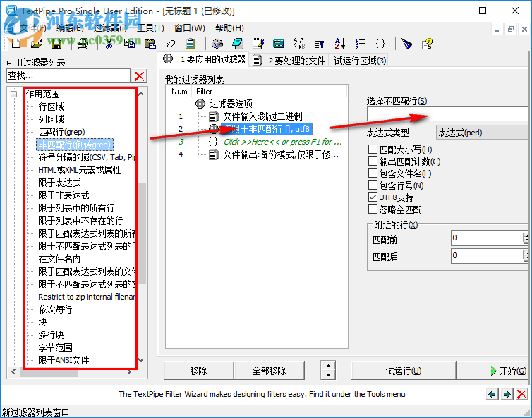Click the 匹配后 value field

tap(487, 255)
